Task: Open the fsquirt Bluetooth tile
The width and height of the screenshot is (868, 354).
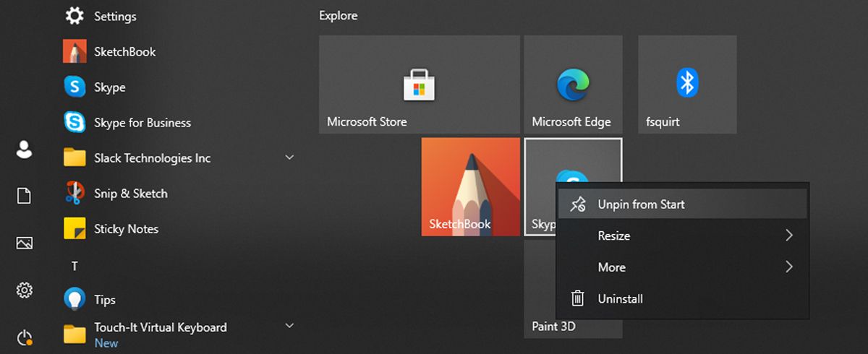Action: [687, 85]
